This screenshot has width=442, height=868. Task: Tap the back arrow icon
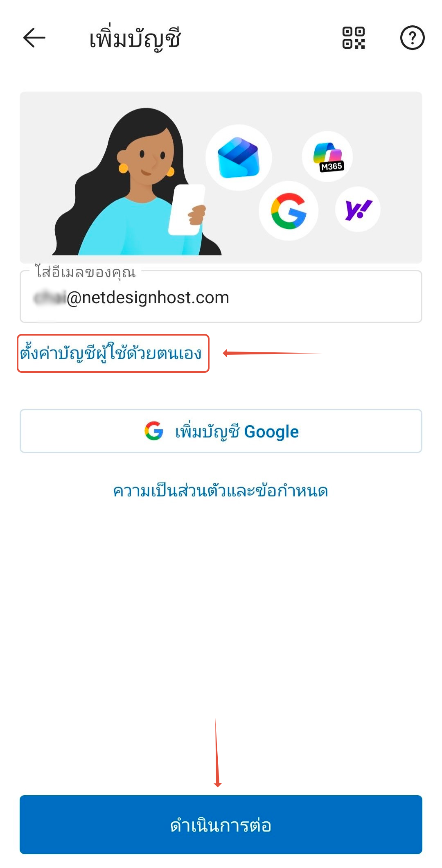coord(34,38)
